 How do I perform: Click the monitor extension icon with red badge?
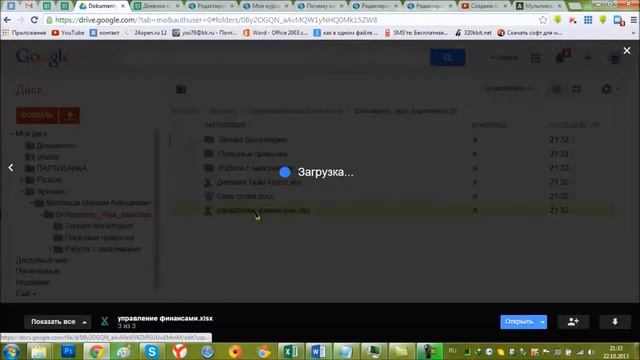click(x=618, y=20)
